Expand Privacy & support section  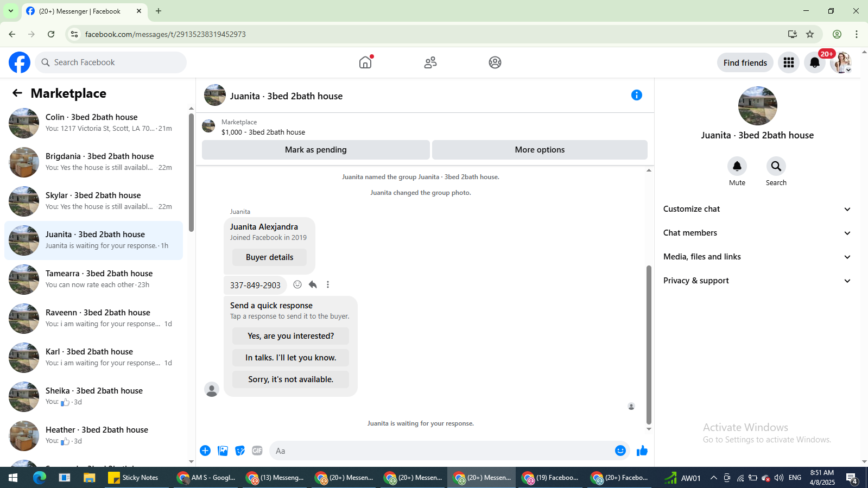(x=757, y=281)
